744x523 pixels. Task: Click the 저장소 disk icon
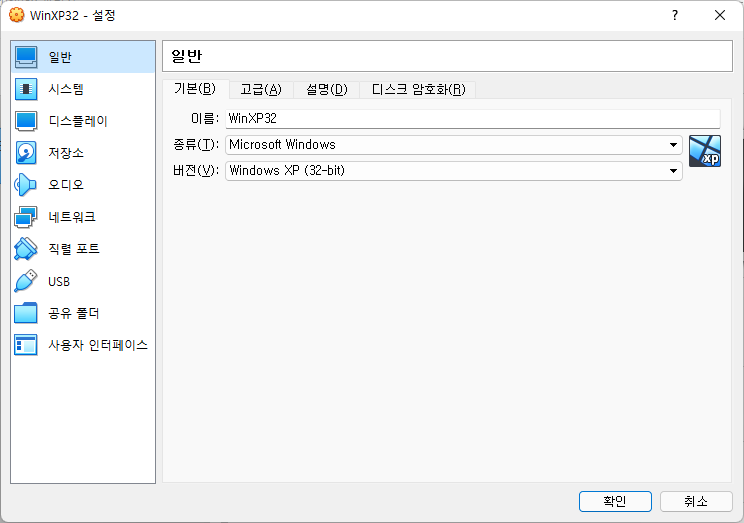click(x=26, y=153)
